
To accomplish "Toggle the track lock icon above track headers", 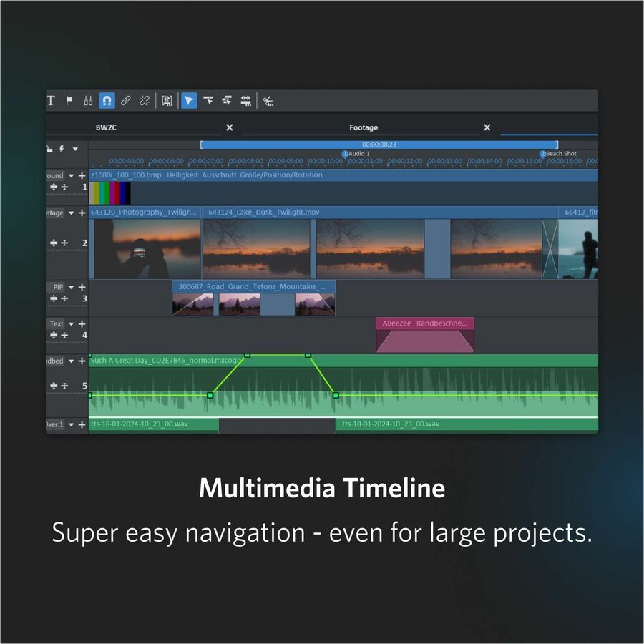I will click(x=49, y=150).
